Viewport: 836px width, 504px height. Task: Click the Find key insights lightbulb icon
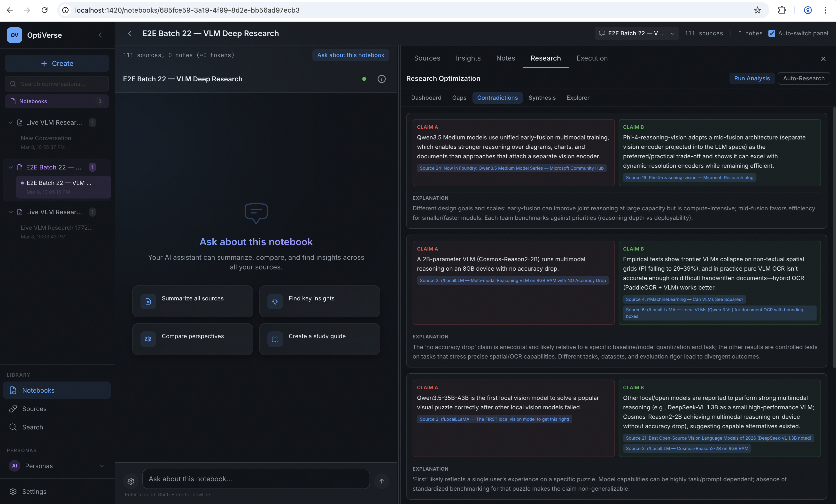coord(275,301)
